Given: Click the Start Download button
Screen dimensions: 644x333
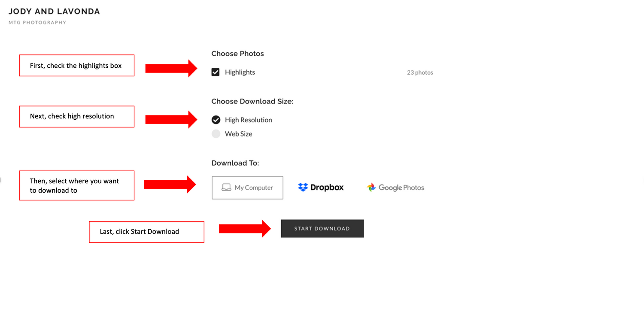Looking at the screenshot, I should point(322,228).
